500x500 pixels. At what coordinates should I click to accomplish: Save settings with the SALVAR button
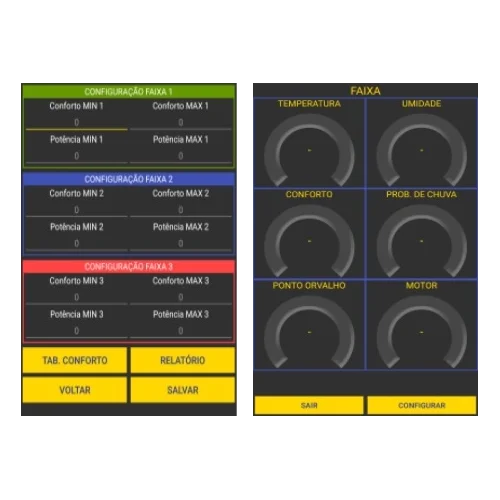183,390
